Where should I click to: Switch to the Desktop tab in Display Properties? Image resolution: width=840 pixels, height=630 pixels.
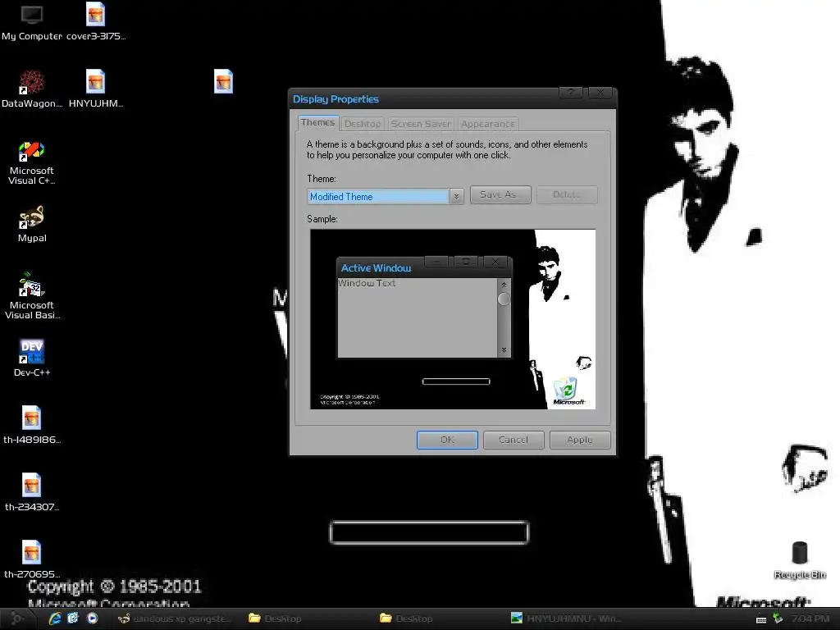tap(363, 124)
